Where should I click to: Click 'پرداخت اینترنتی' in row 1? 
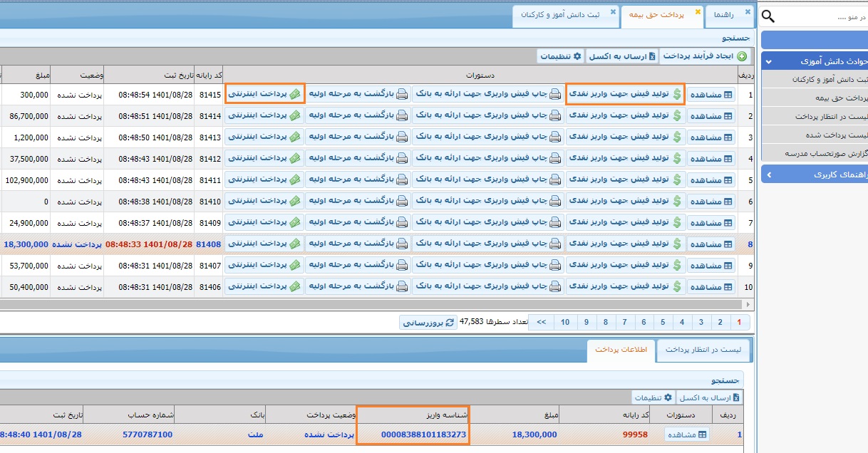pos(264,94)
